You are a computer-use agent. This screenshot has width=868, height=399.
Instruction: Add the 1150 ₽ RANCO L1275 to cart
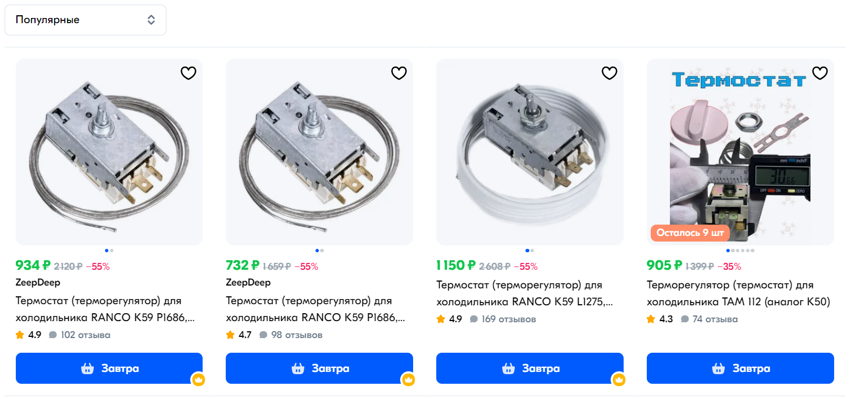point(530,369)
